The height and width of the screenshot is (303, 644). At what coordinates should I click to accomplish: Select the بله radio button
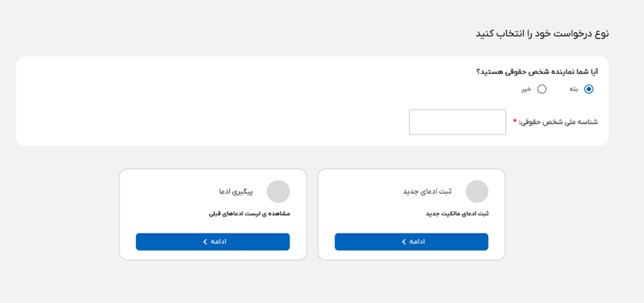(x=589, y=90)
